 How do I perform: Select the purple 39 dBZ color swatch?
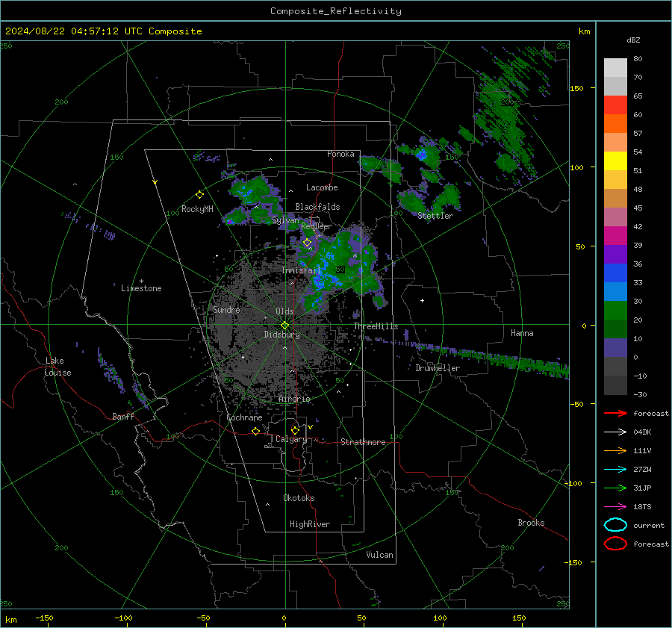[x=615, y=254]
